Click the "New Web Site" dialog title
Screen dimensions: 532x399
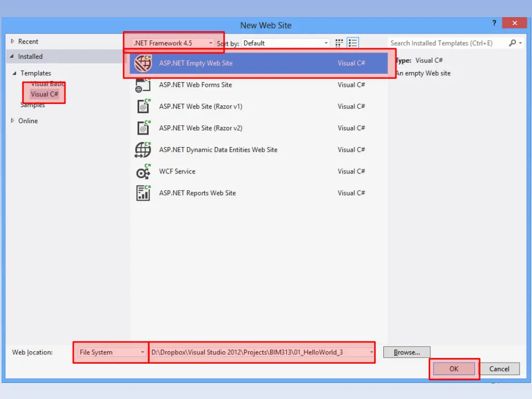(x=265, y=25)
